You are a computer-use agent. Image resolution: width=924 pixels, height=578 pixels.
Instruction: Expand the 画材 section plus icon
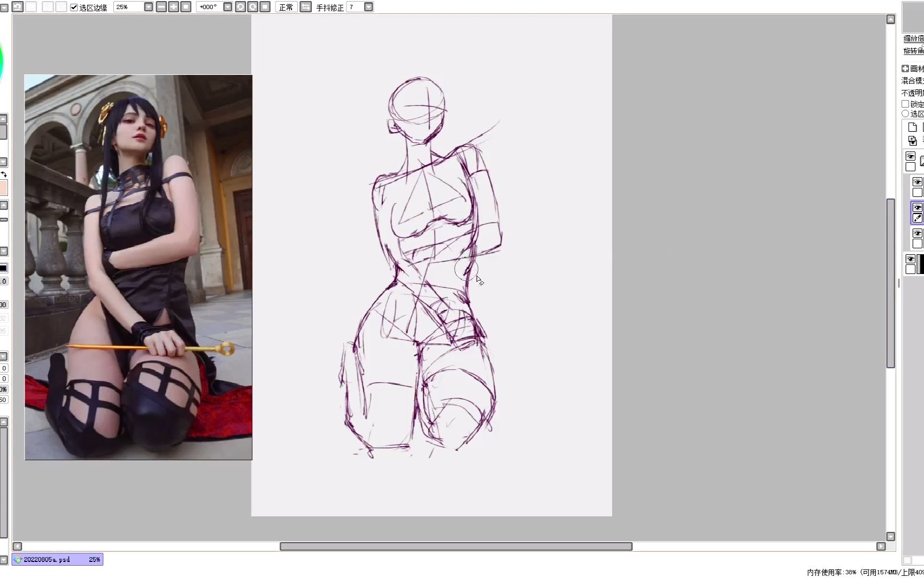tap(905, 69)
